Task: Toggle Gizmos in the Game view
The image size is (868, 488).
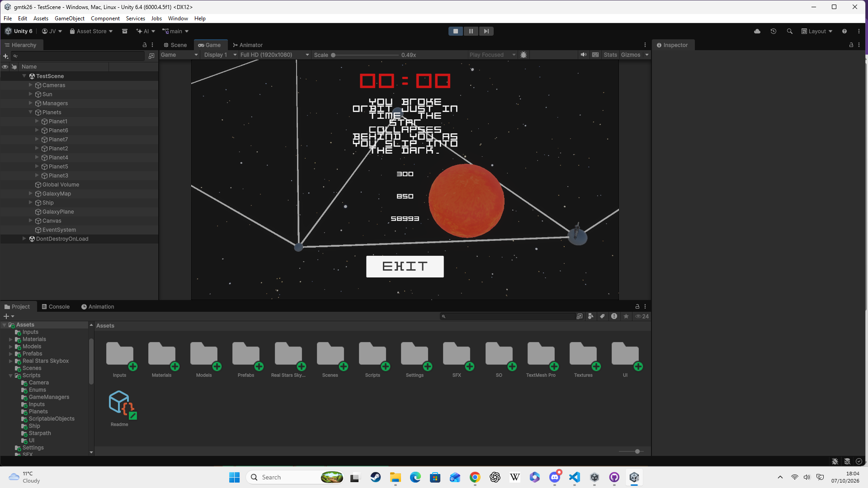Action: pyautogui.click(x=631, y=55)
